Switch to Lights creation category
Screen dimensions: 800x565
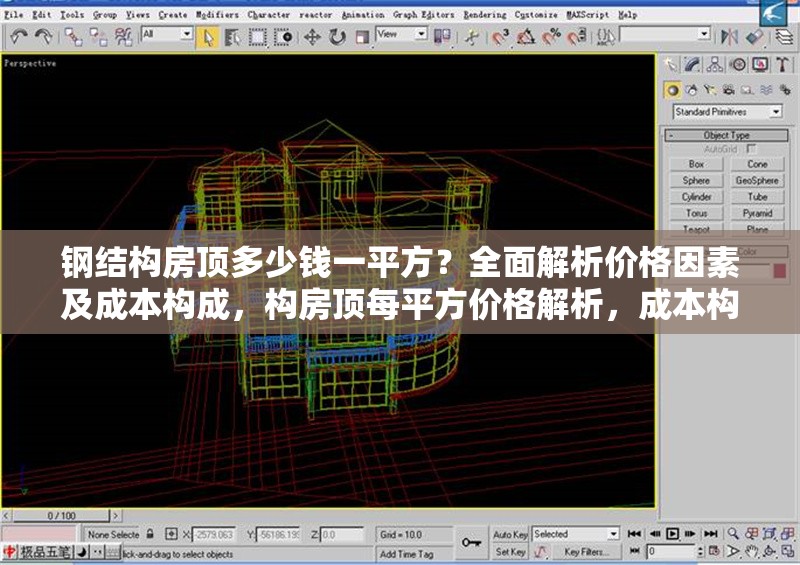click(711, 90)
